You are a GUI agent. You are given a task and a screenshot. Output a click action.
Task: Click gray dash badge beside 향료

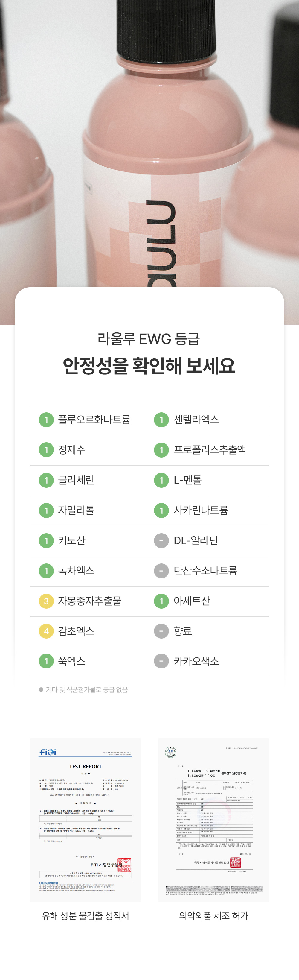(x=161, y=631)
